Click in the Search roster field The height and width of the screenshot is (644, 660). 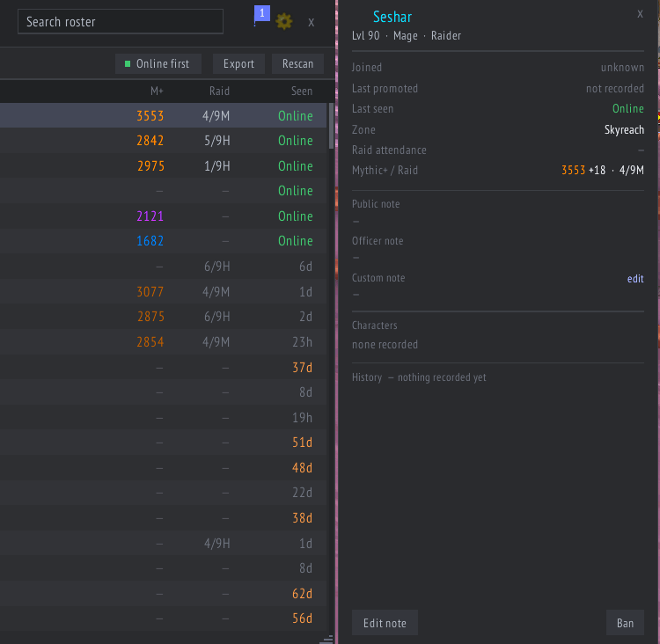[x=121, y=21]
